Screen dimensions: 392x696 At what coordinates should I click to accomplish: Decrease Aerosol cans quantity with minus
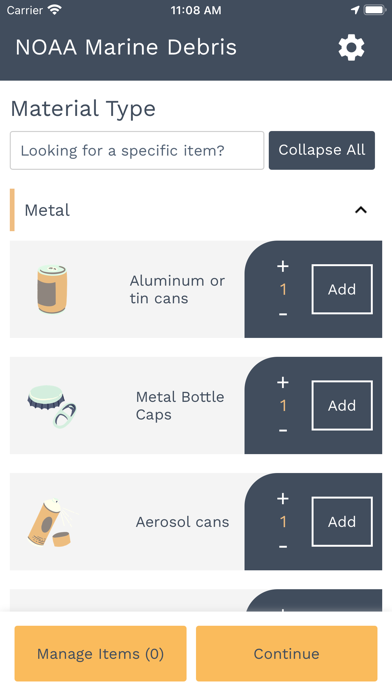pos(283,546)
